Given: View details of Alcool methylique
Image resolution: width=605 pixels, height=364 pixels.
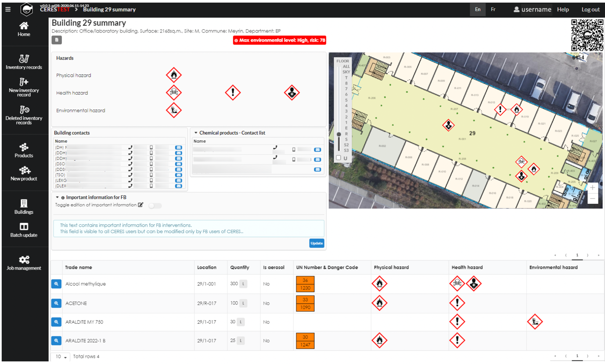Looking at the screenshot, I should pyautogui.click(x=56, y=284).
